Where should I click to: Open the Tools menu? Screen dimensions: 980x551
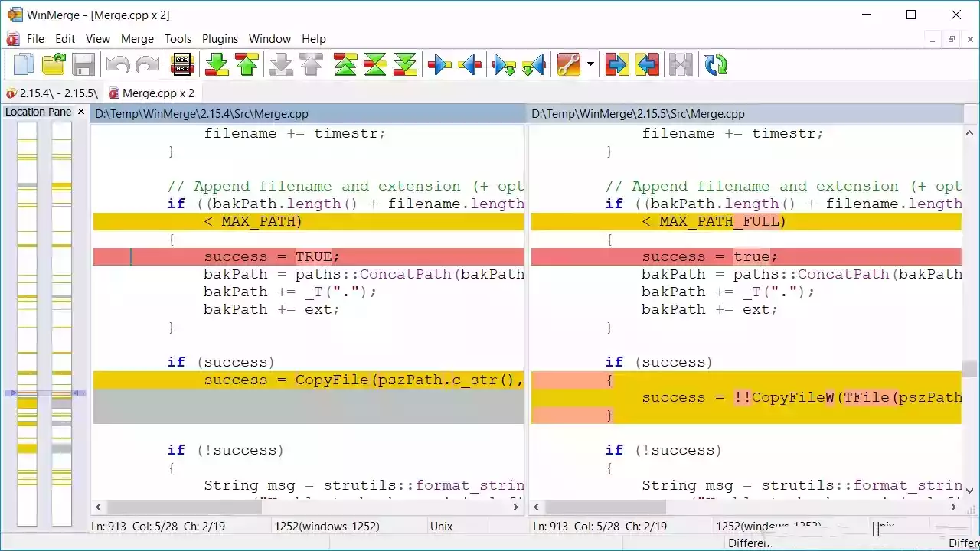pyautogui.click(x=178, y=38)
